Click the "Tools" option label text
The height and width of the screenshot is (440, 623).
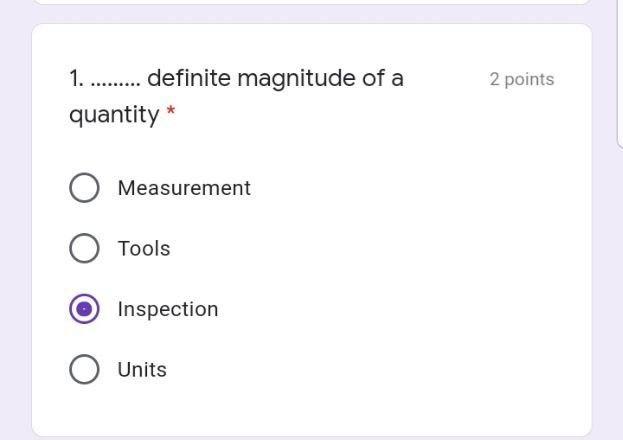click(144, 248)
